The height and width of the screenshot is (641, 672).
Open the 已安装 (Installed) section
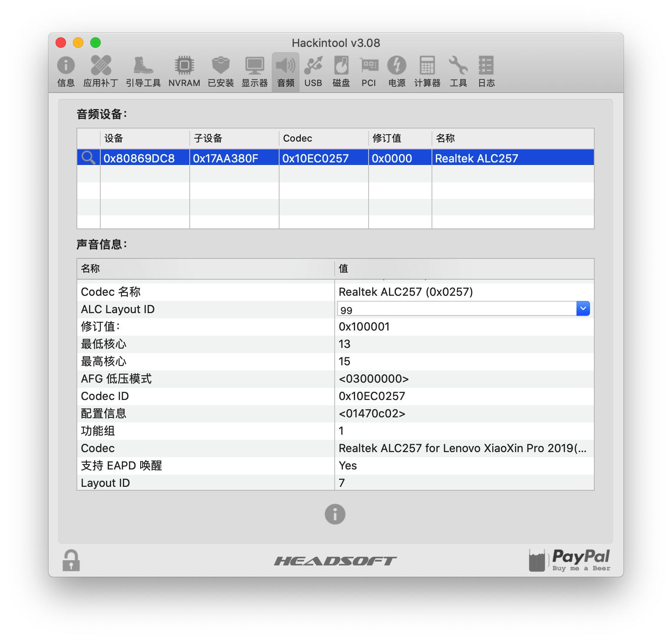(x=221, y=71)
